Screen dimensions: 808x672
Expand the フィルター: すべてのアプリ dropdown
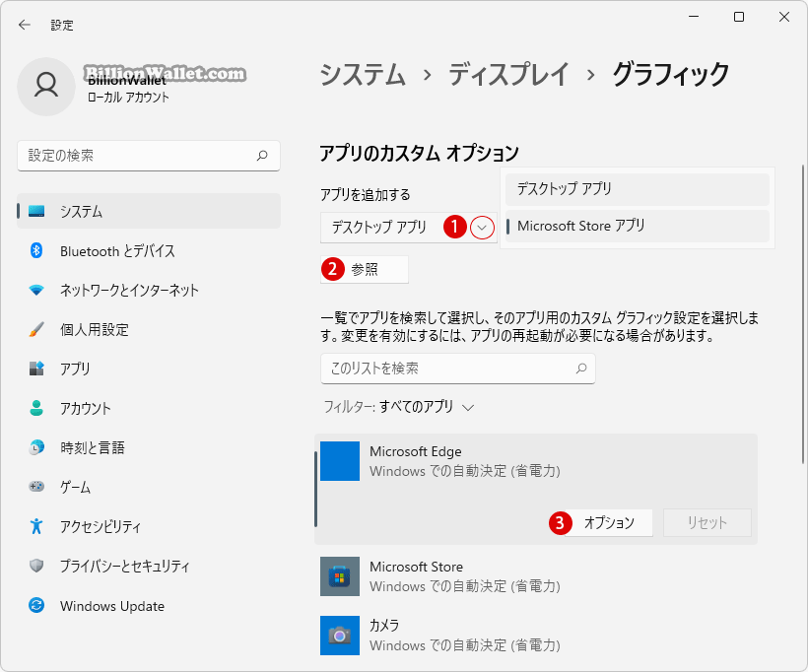coord(399,407)
